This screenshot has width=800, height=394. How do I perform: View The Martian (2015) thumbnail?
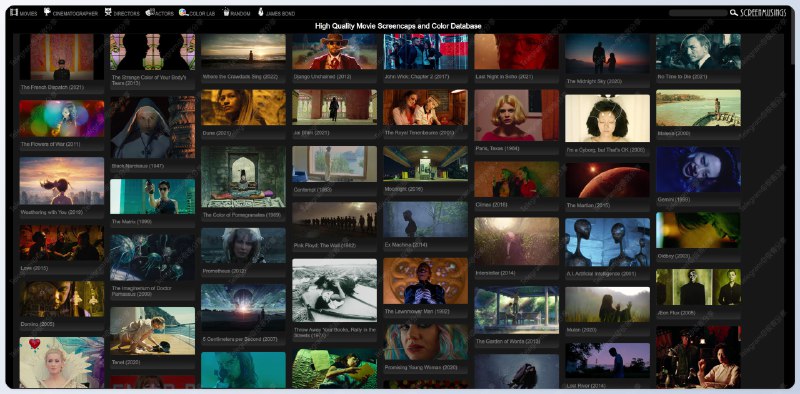[x=608, y=181]
